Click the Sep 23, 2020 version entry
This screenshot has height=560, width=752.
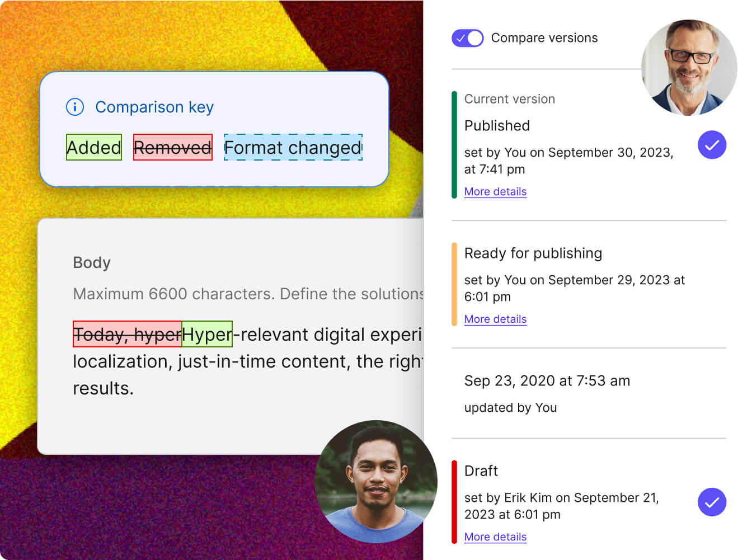547,381
